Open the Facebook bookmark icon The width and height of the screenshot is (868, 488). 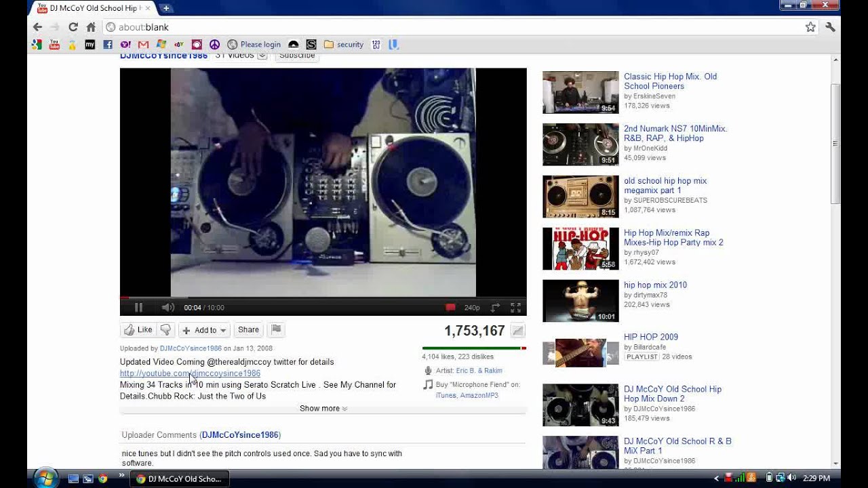tap(107, 45)
